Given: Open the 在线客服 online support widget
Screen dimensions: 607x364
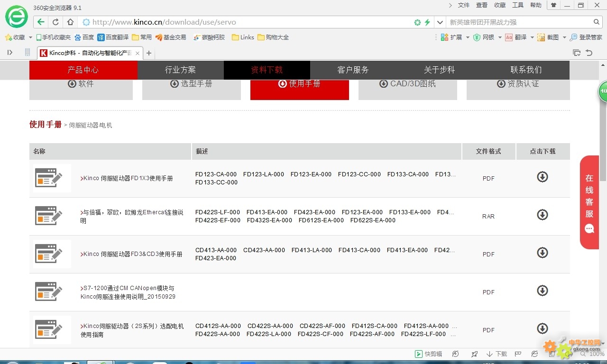Looking at the screenshot, I should (x=589, y=202).
